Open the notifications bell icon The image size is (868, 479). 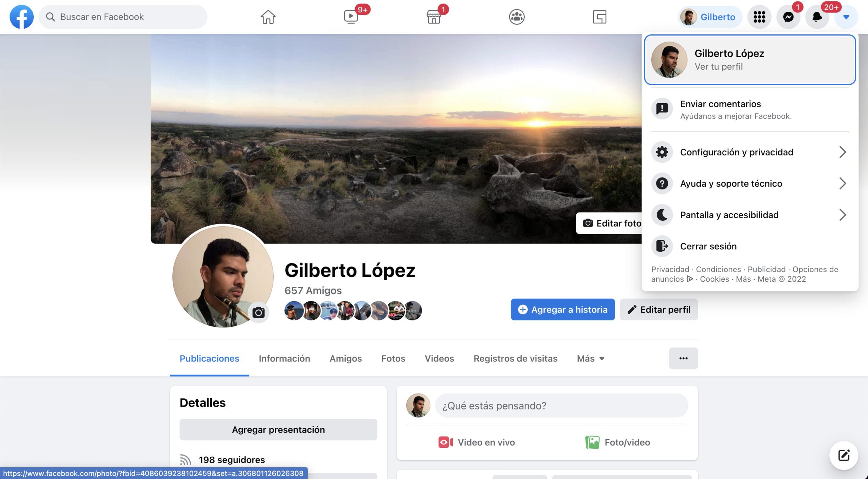click(x=817, y=17)
